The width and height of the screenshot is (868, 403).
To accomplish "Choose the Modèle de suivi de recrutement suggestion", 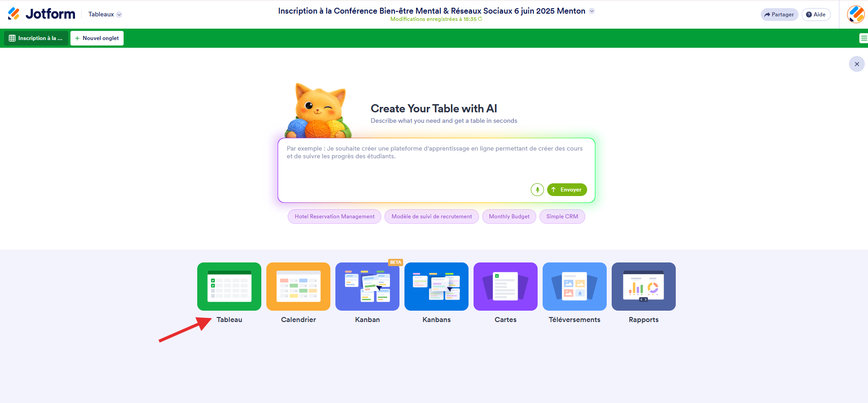I will pos(432,217).
